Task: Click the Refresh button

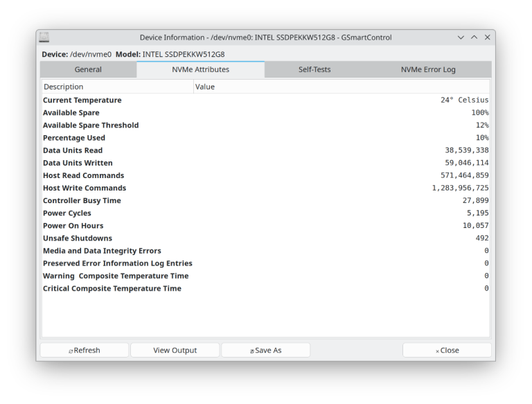Action: tap(85, 350)
